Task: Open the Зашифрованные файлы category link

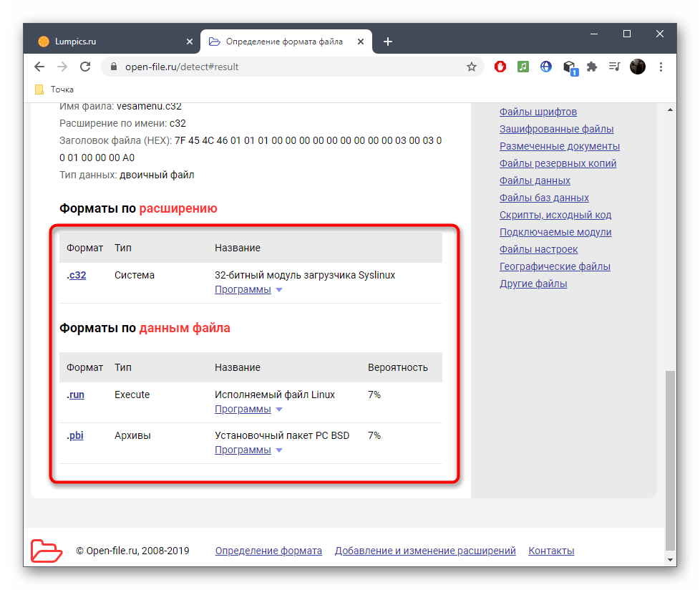Action: pos(556,129)
